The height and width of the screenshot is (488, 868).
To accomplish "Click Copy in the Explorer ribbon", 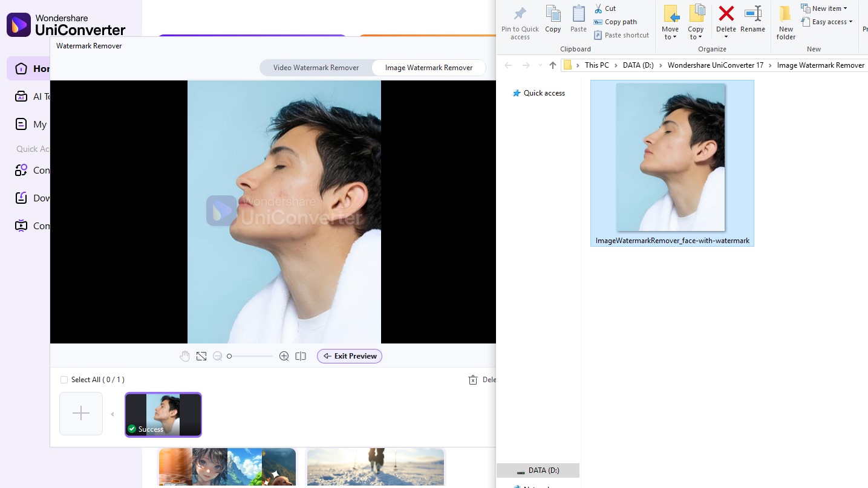I will coord(553,19).
